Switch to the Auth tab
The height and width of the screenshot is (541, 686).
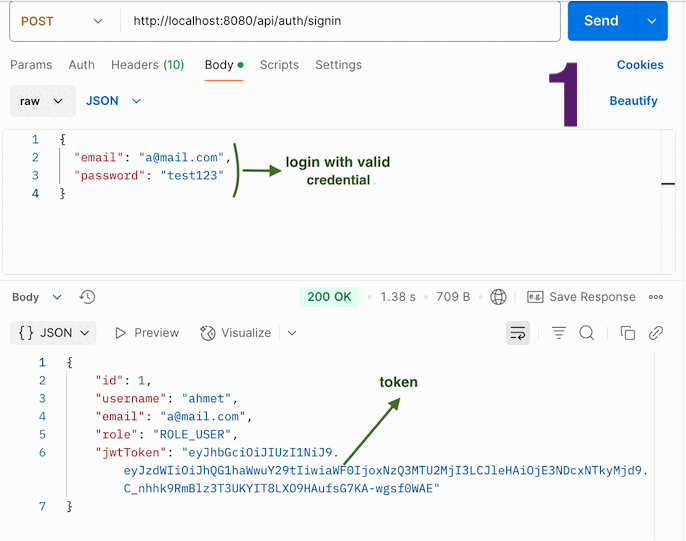point(81,65)
